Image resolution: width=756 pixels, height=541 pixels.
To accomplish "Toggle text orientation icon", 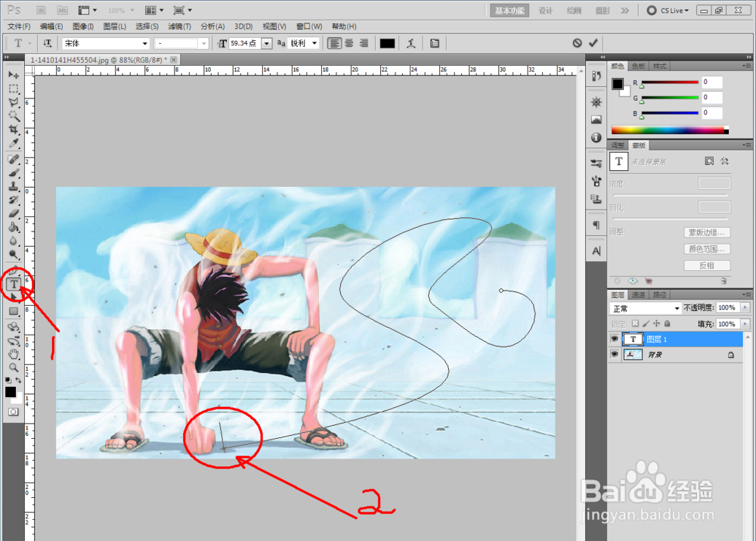I will pyautogui.click(x=47, y=43).
